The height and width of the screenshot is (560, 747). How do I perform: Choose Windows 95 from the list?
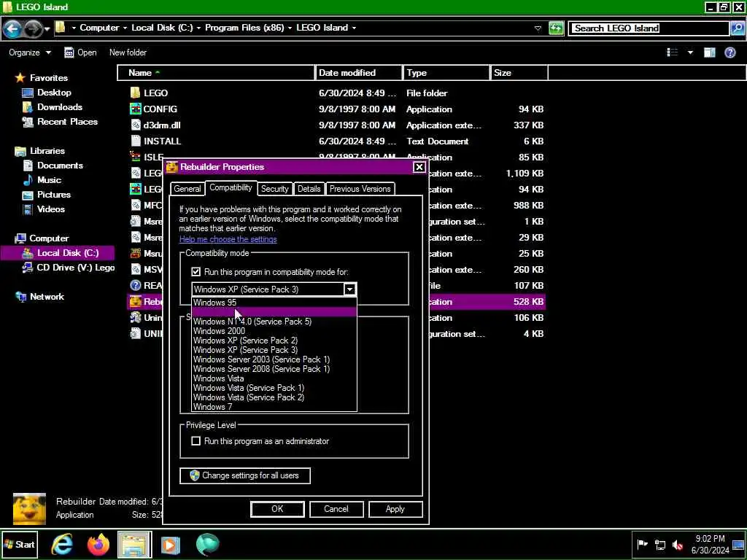pos(274,303)
